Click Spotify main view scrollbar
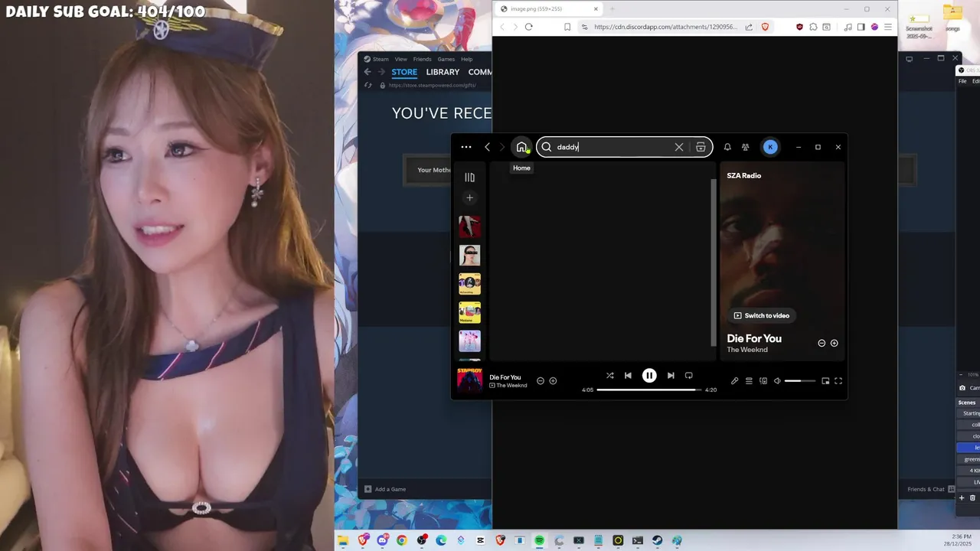The height and width of the screenshot is (551, 980). [x=714, y=262]
